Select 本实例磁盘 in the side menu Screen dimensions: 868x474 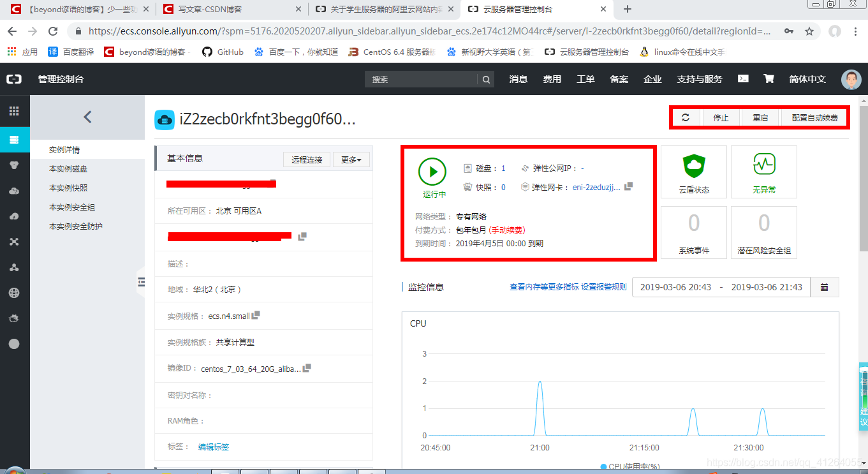[68, 169]
